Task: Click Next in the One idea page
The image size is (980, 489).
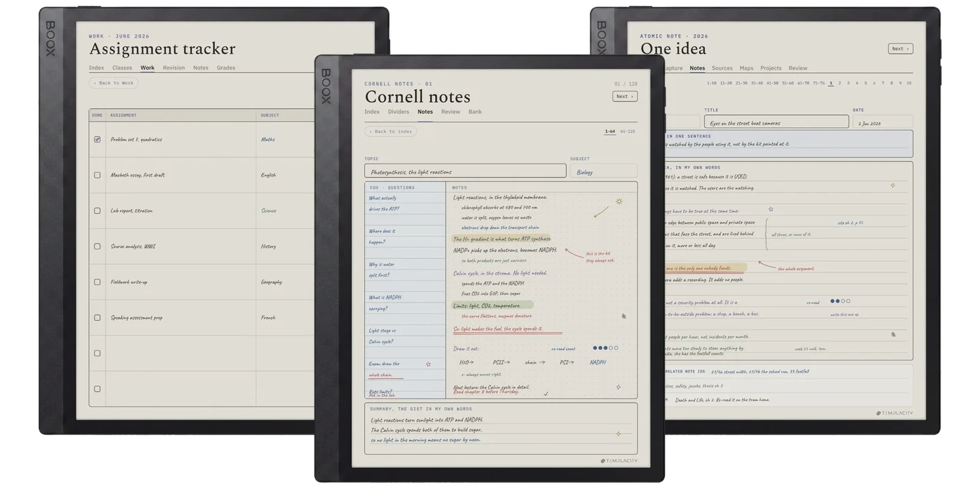Action: 900,49
